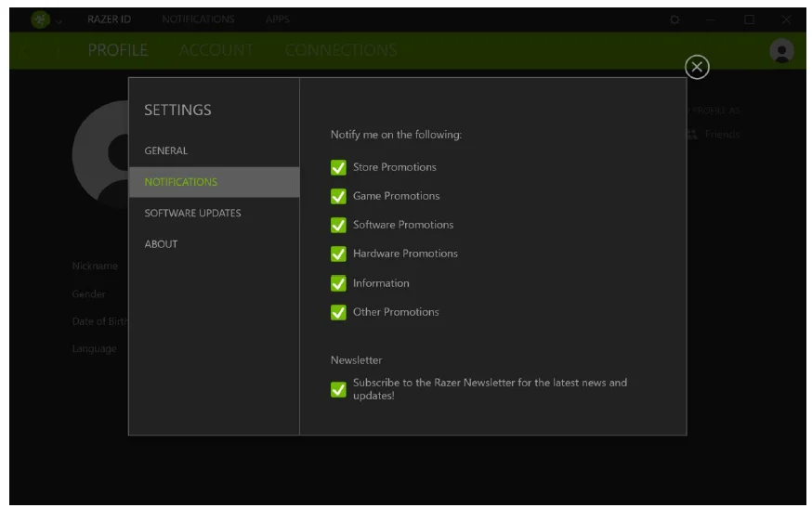
Task: Open the NOTIFICATIONS top menu item
Action: (x=198, y=20)
